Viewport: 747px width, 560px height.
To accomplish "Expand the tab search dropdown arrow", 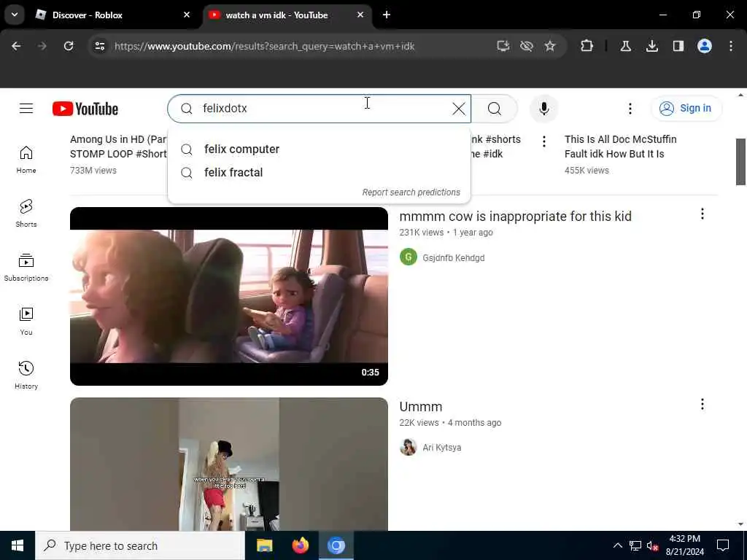I will point(15,15).
